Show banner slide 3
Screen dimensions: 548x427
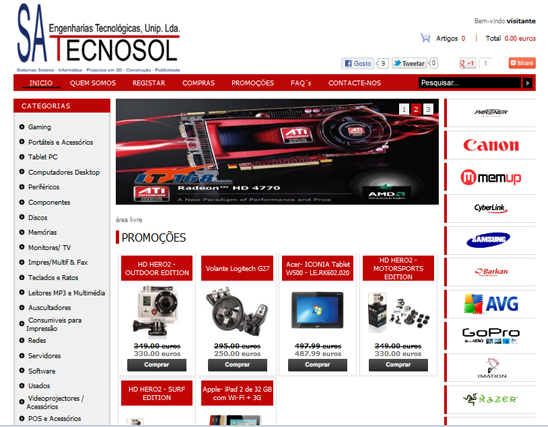click(x=428, y=109)
